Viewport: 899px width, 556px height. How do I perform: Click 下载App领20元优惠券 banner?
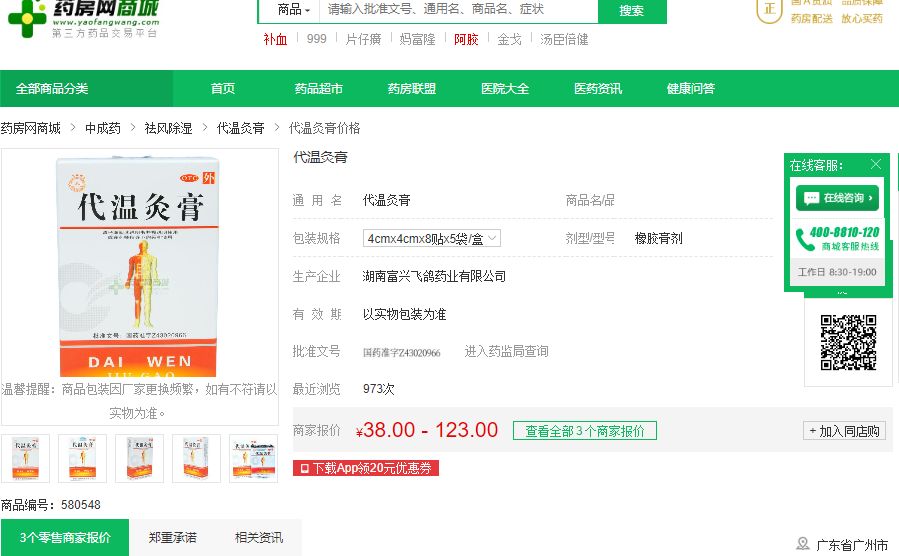[x=366, y=468]
